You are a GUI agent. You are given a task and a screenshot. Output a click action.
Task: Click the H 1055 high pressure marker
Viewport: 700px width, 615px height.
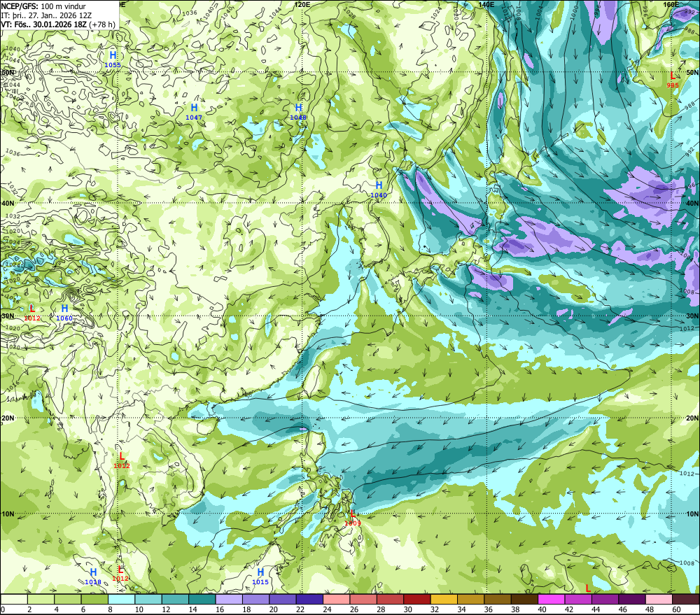[113, 59]
